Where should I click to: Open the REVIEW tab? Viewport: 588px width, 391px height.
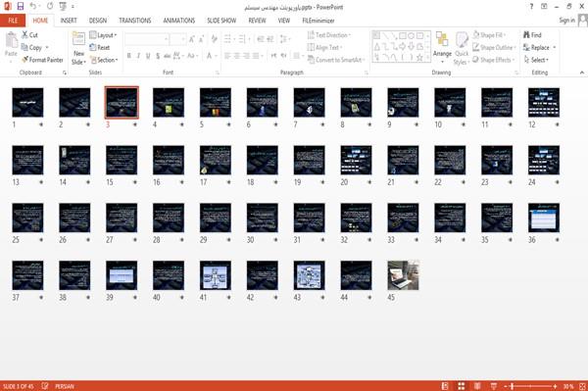(257, 21)
